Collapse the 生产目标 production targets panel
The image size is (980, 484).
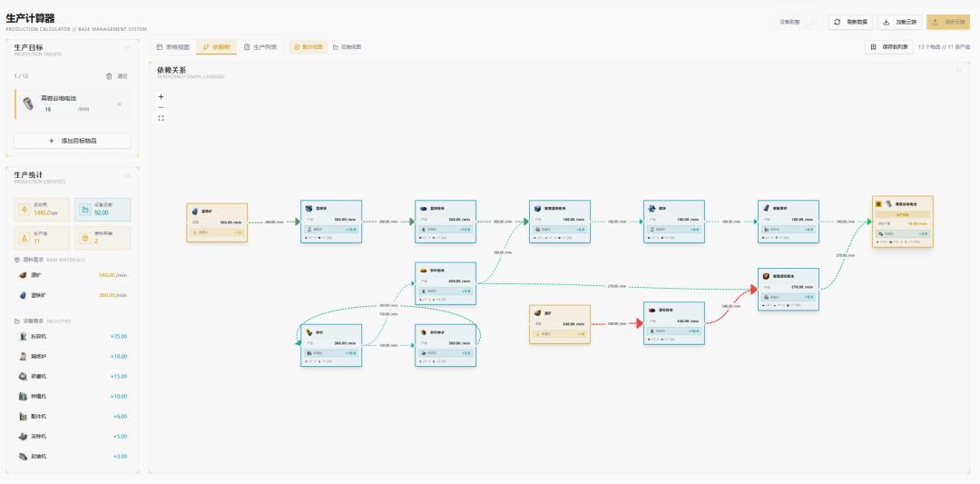click(128, 47)
